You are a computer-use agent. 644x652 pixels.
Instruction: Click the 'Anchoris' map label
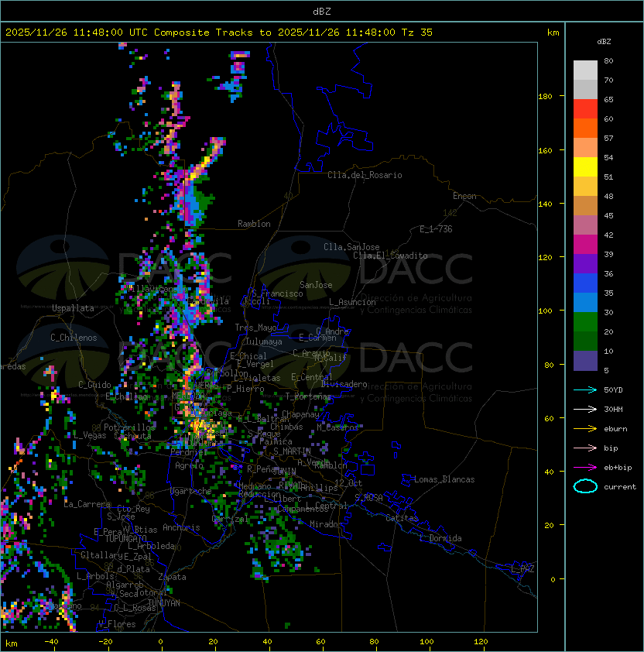[x=181, y=527]
